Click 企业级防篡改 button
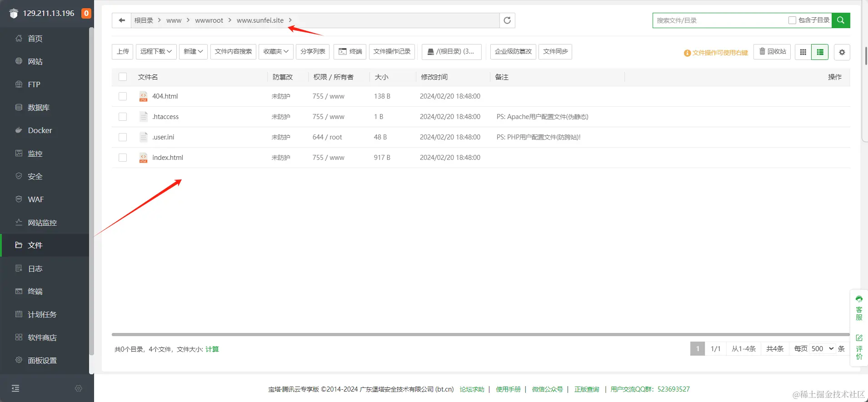Image resolution: width=868 pixels, height=402 pixels. point(513,52)
